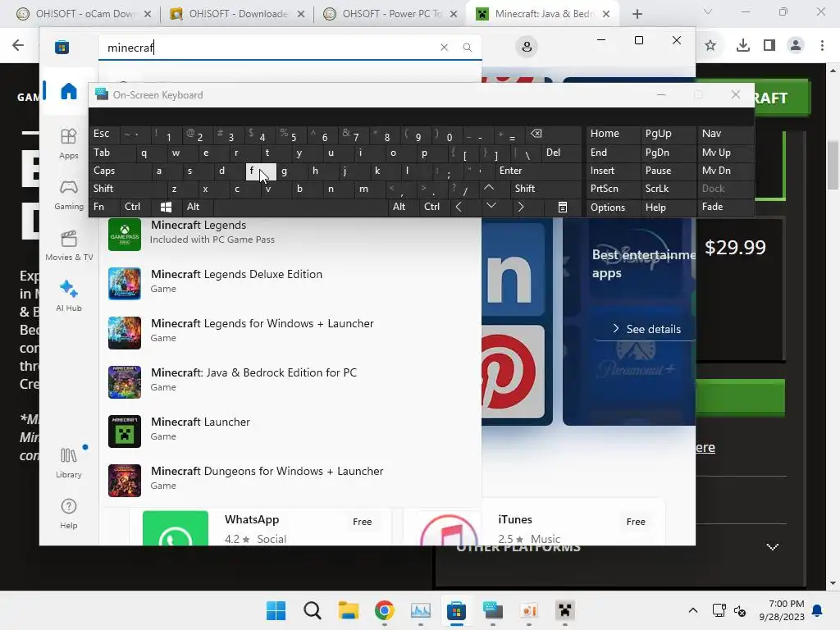Open Home in Microsoft Store sidebar

[x=69, y=91]
